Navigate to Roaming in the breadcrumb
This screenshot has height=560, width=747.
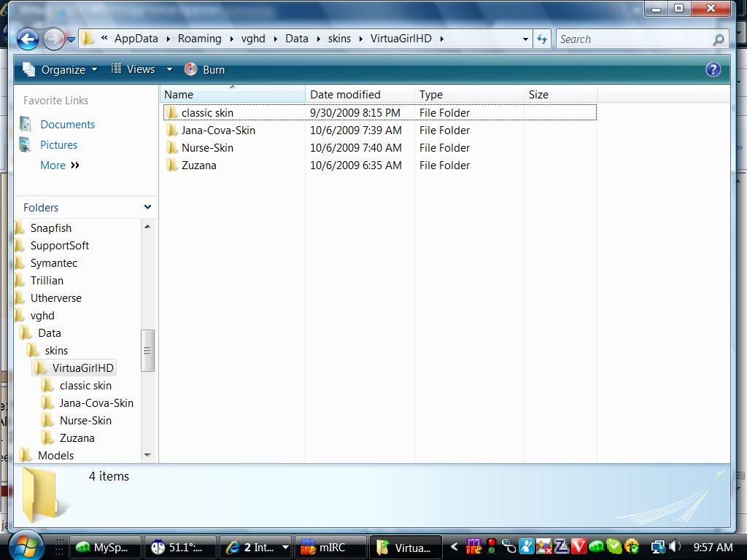(200, 39)
